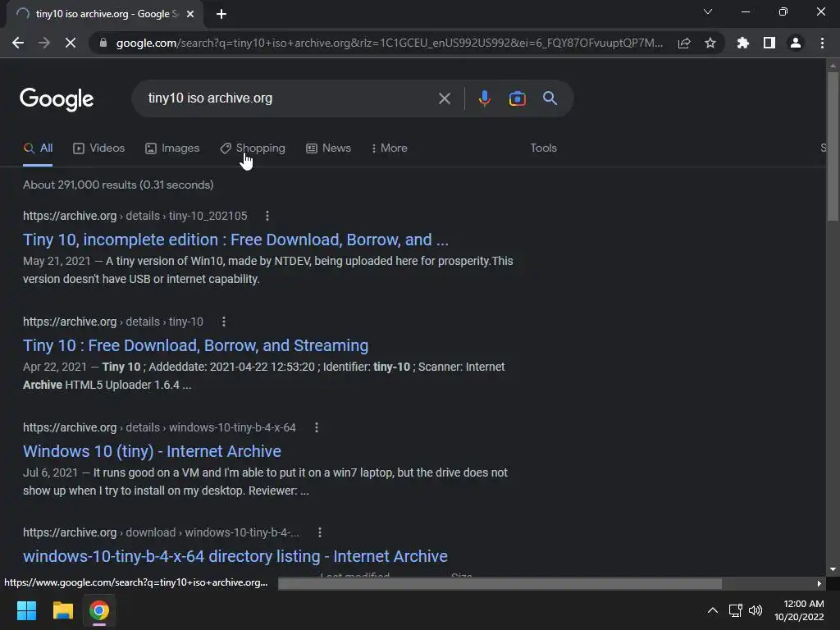Click the address bar URL

pos(390,43)
